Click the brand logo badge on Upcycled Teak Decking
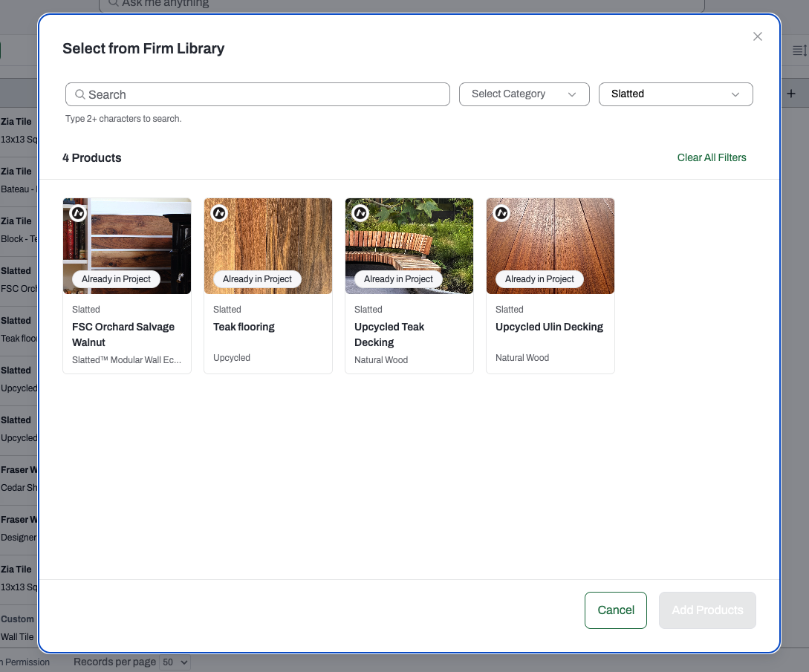809x672 pixels. tap(360, 213)
